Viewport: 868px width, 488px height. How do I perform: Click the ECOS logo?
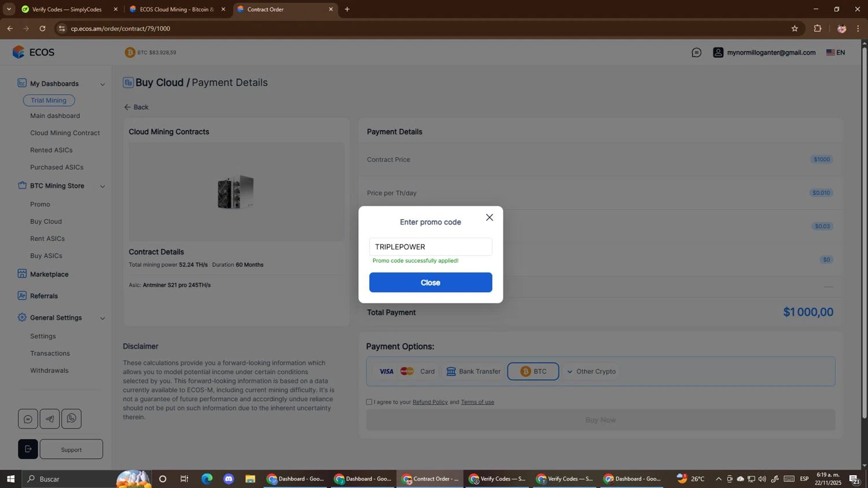[x=34, y=53]
